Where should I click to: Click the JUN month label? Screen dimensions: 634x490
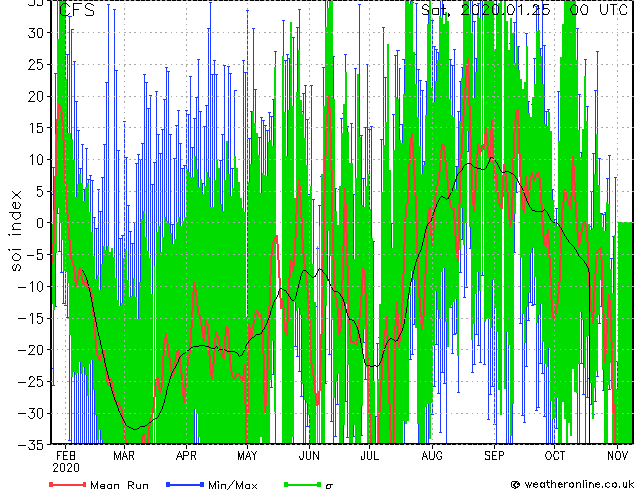309,456
